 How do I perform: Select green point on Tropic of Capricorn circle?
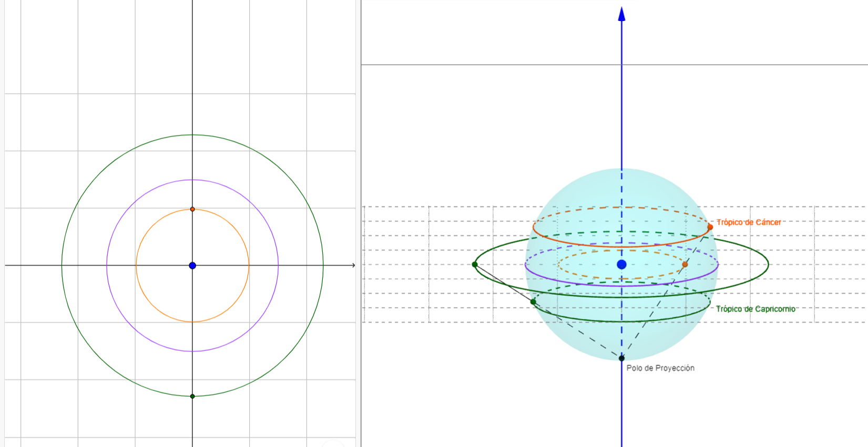533,302
